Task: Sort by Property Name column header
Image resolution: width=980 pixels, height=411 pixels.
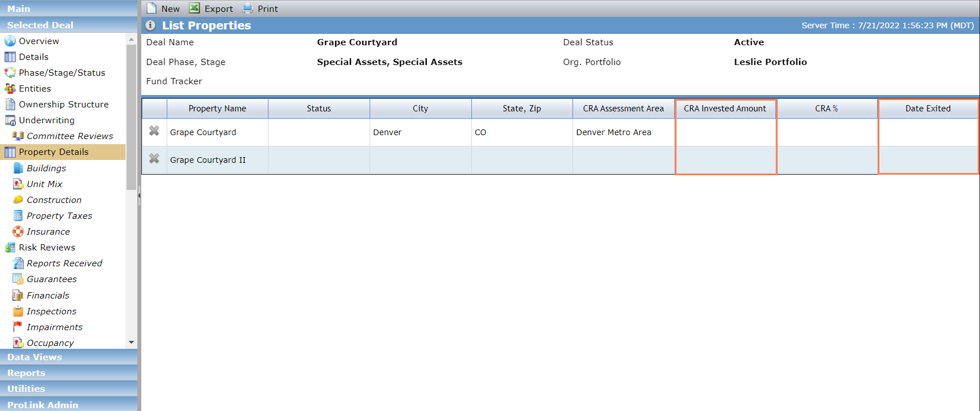Action: point(218,109)
